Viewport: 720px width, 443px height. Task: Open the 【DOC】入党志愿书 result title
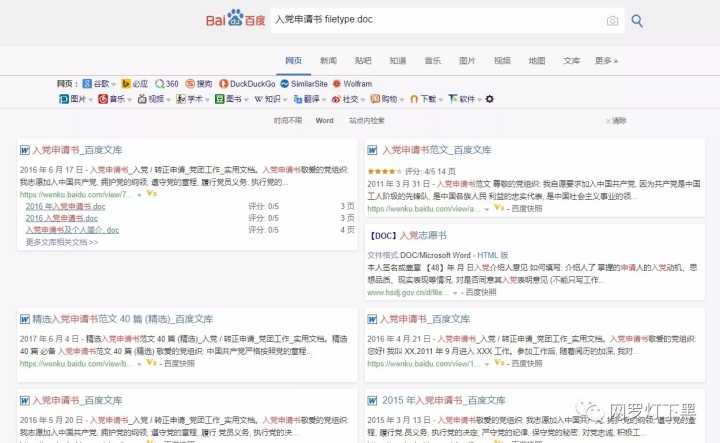point(408,236)
